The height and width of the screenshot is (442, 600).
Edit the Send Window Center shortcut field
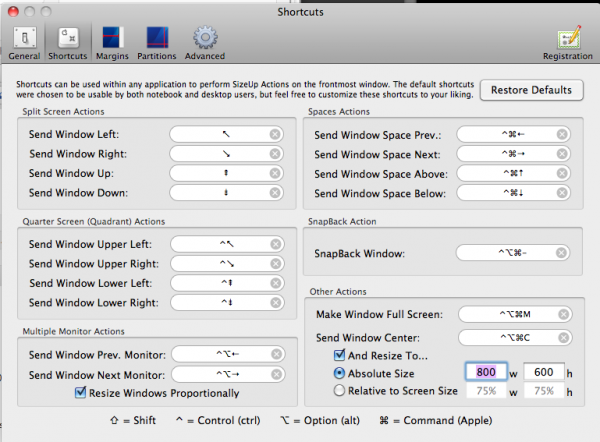coord(515,338)
